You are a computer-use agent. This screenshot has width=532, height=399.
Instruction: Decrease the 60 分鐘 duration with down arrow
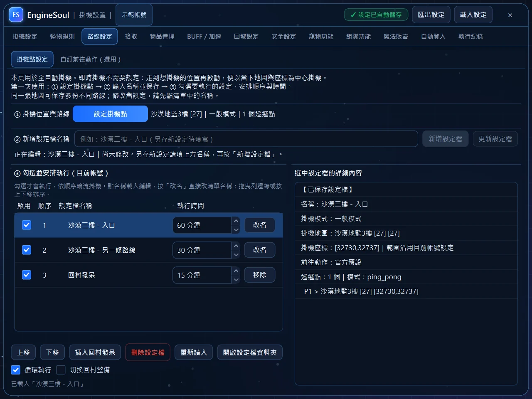[x=236, y=229]
